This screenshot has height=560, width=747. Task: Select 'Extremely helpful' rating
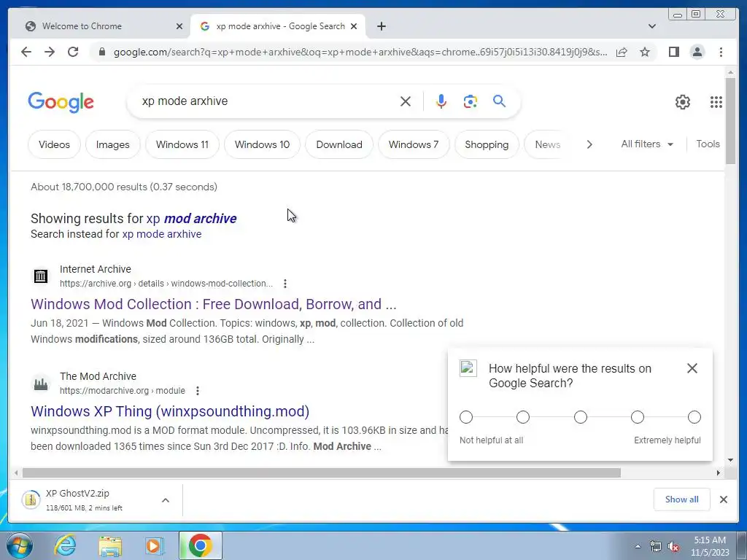point(694,417)
